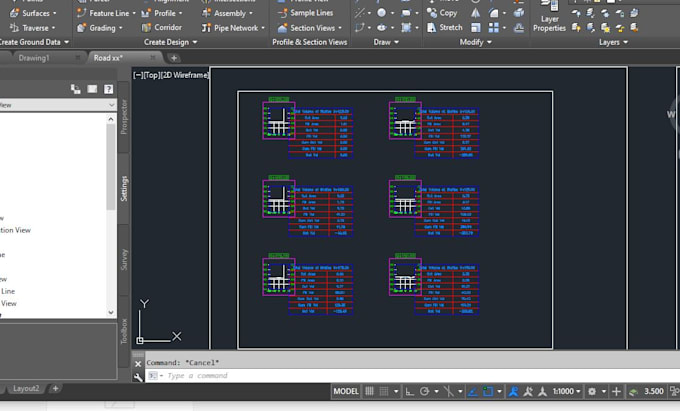
Task: Click the Array tool icon
Action: [494, 28]
